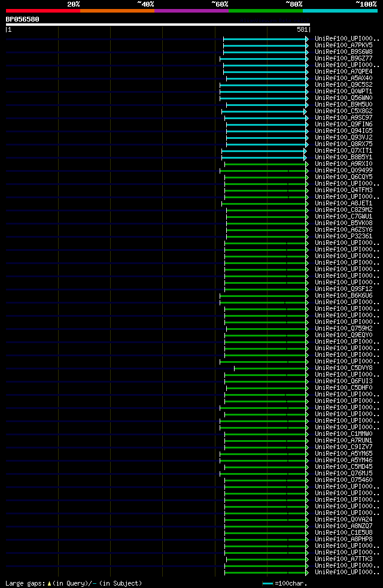Open hit UniRef100_A5AX40

tap(344, 78)
